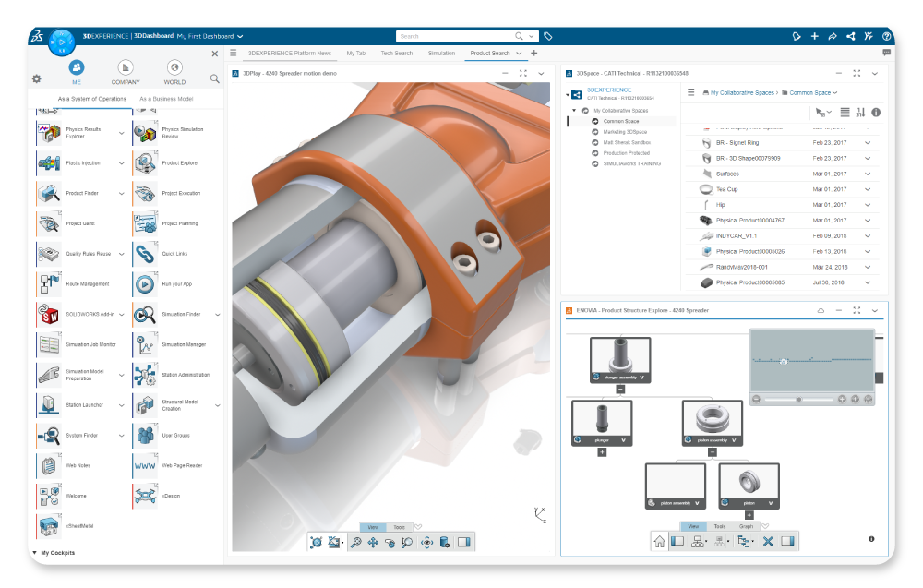The width and height of the screenshot is (923, 588).
Task: Open the BR - Signet Ring item
Action: point(737,143)
